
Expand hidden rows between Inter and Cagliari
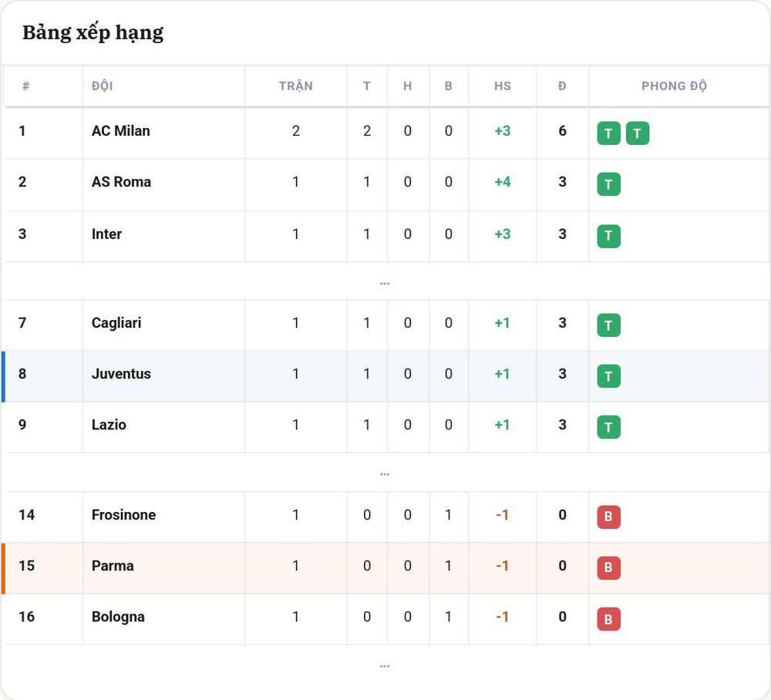[385, 283]
